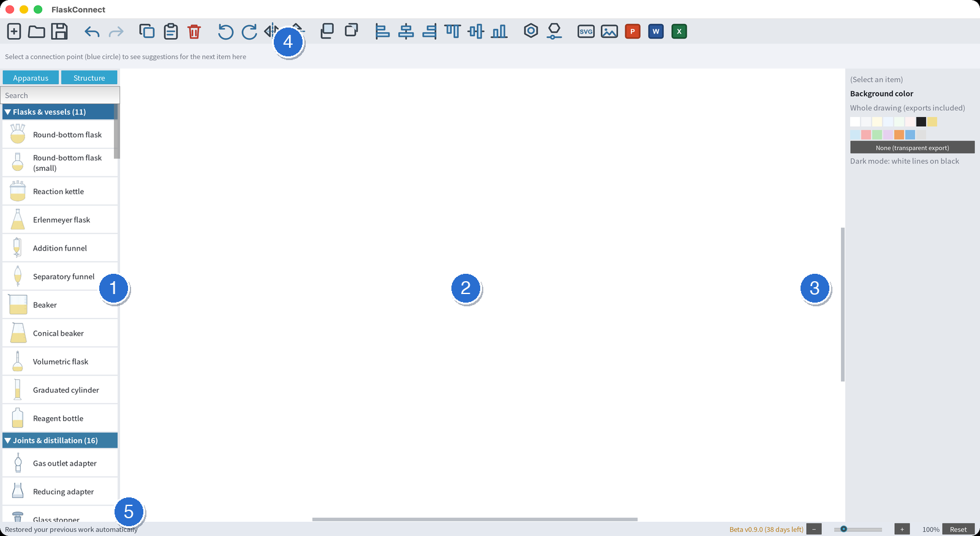The height and width of the screenshot is (536, 980).
Task: Choose the Reducing adapter item
Action: [x=60, y=491]
